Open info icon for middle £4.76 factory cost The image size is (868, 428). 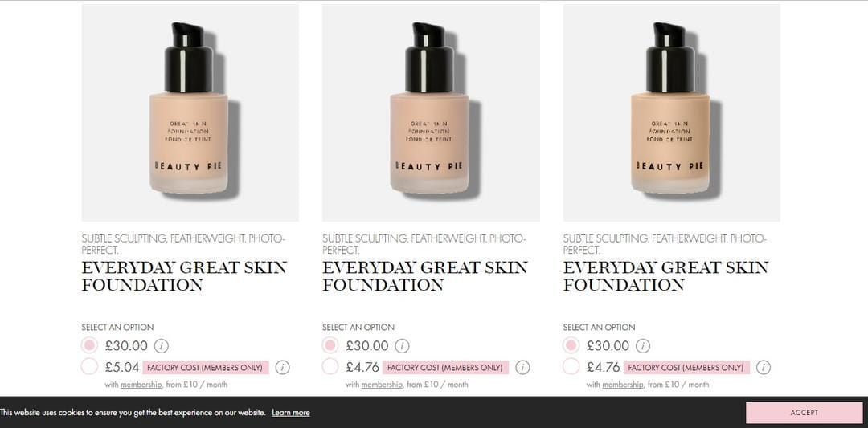pos(522,367)
